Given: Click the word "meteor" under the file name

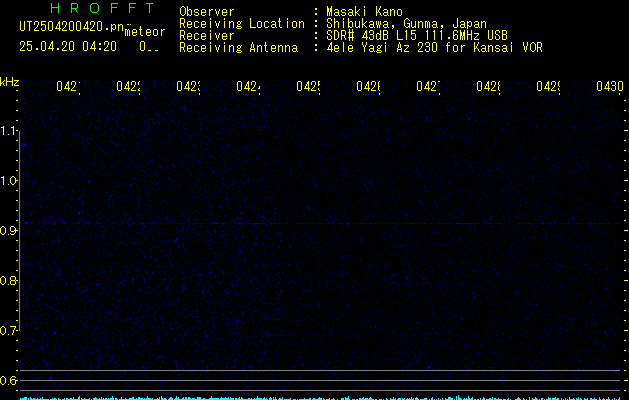Looking at the screenshot, I should (145, 32).
